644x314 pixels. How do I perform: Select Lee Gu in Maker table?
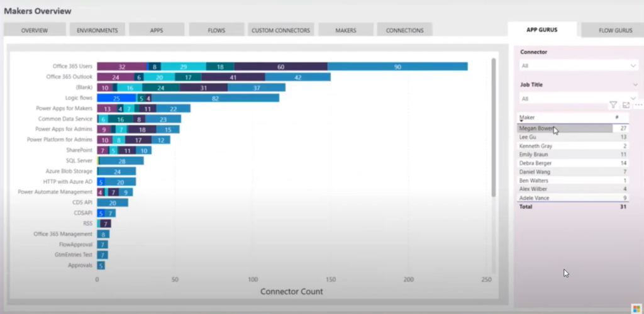pyautogui.click(x=573, y=137)
